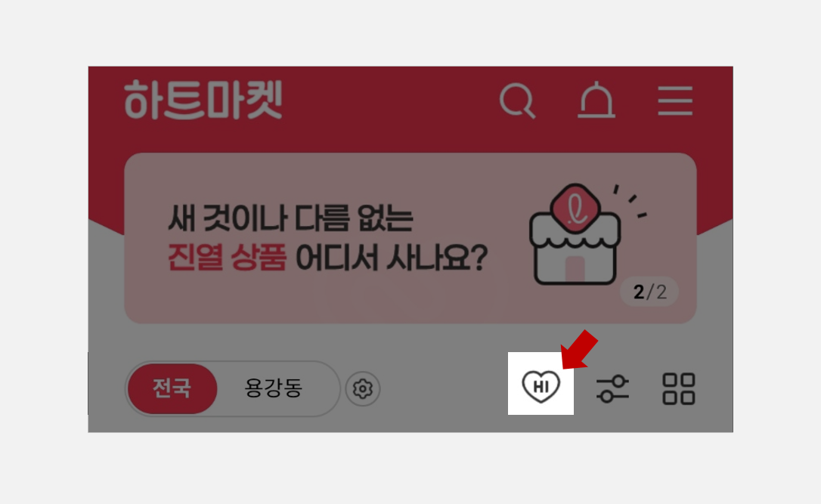
Task: Select the 전국 region option
Action: click(172, 388)
